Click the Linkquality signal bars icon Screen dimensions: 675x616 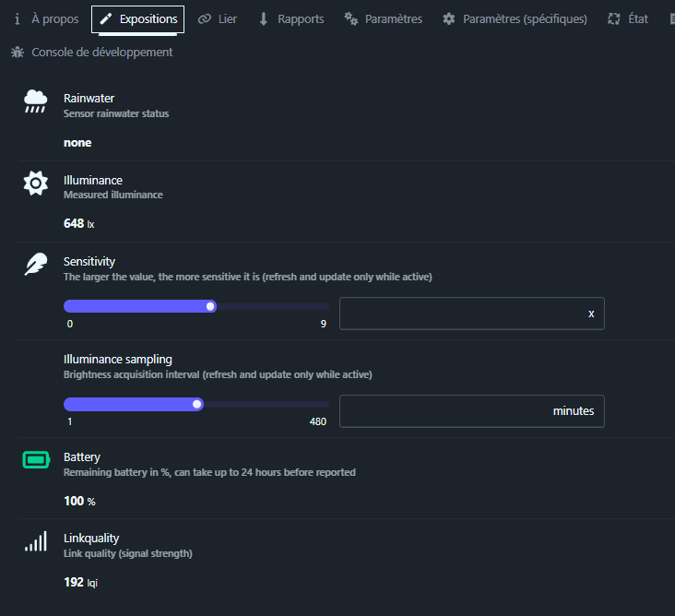(x=35, y=541)
